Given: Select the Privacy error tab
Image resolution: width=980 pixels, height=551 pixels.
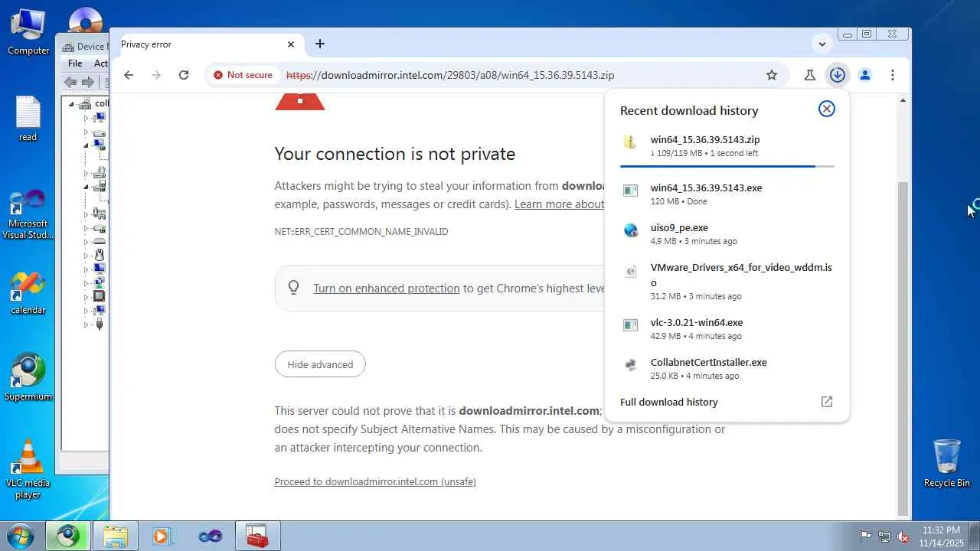Looking at the screenshot, I should 208,44.
